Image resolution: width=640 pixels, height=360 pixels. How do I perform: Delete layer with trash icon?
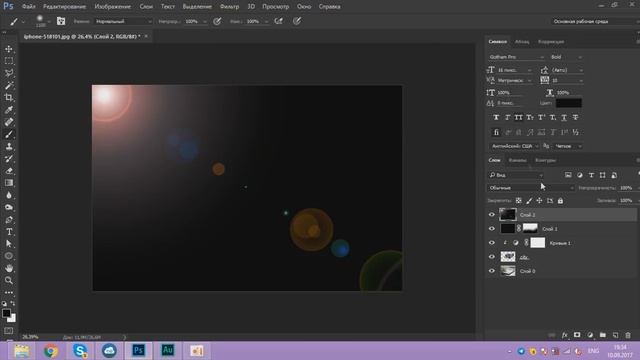click(628, 335)
